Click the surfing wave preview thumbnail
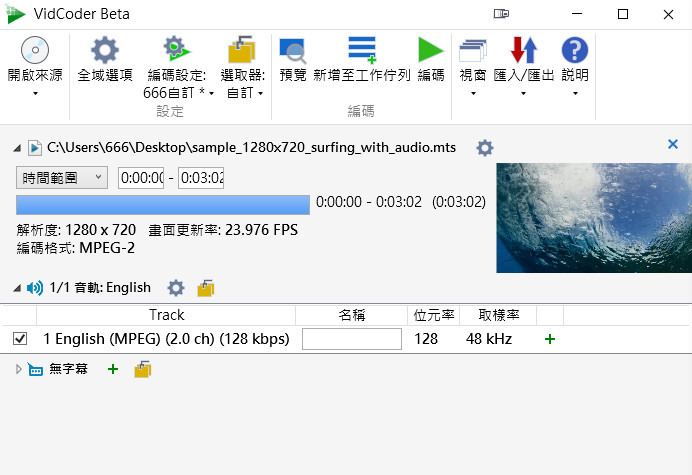This screenshot has height=475, width=692. click(594, 218)
